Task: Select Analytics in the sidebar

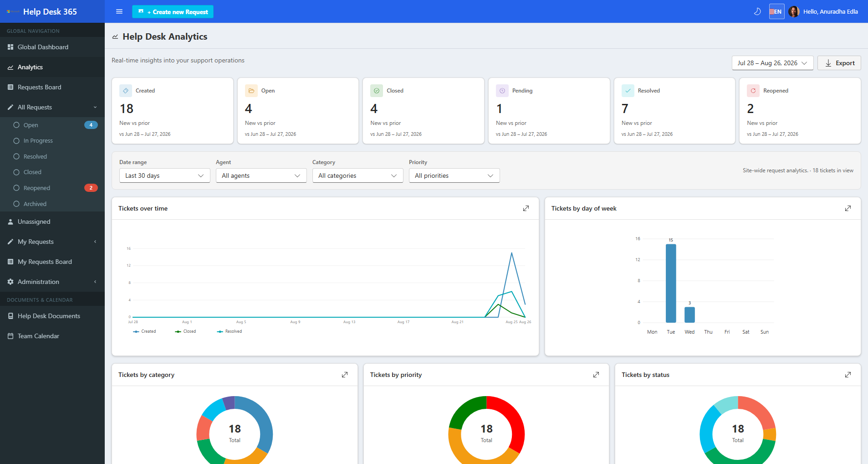Action: [52, 67]
